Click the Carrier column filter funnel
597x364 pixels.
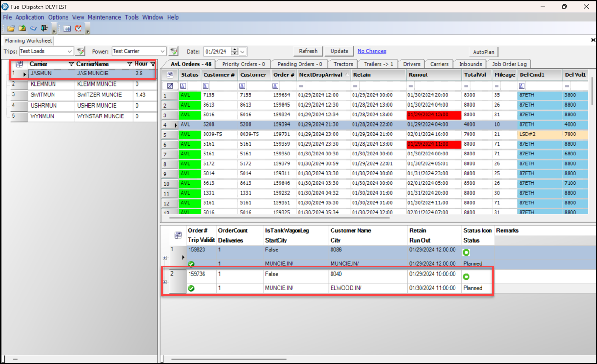click(71, 64)
